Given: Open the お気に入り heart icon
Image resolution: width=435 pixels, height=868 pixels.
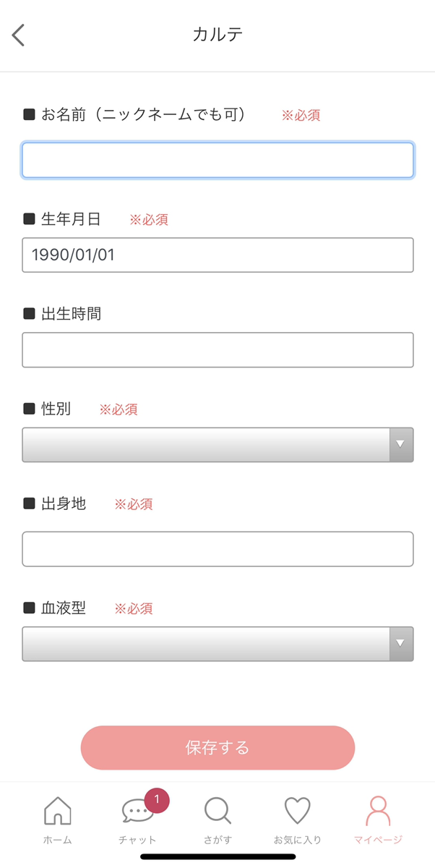Looking at the screenshot, I should 297,811.
